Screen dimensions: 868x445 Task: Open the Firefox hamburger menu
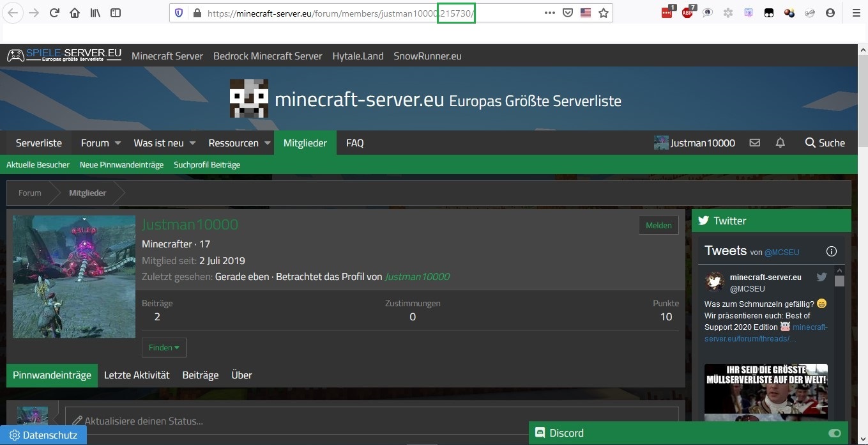coord(857,13)
